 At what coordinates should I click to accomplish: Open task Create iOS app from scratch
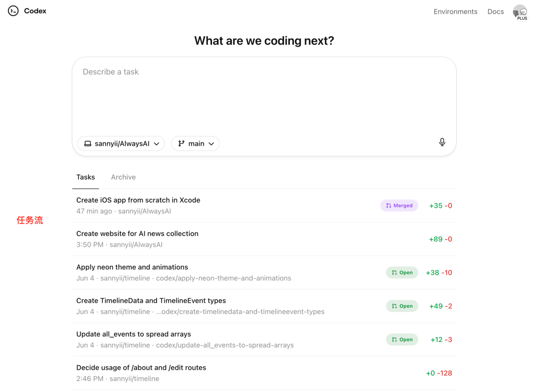pyautogui.click(x=138, y=200)
